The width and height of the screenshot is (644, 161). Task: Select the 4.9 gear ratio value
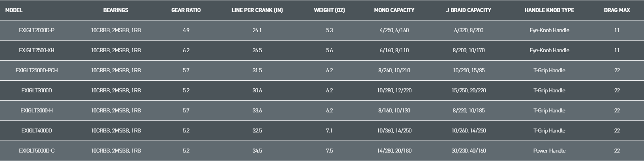[186, 30]
